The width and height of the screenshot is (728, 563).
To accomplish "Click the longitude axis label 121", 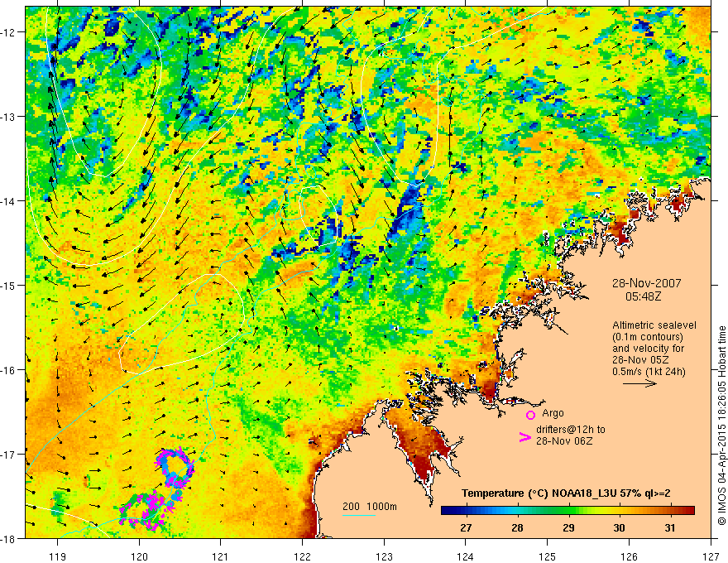I will click(221, 556).
